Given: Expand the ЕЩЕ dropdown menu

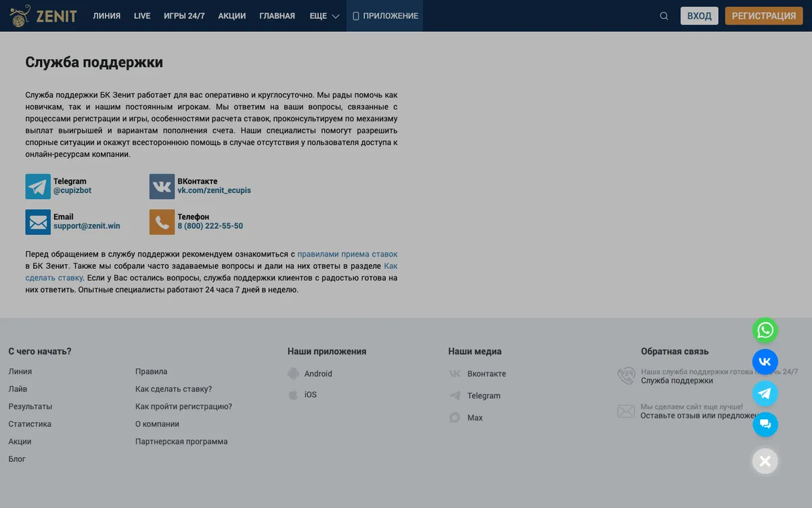Looking at the screenshot, I should coord(324,16).
